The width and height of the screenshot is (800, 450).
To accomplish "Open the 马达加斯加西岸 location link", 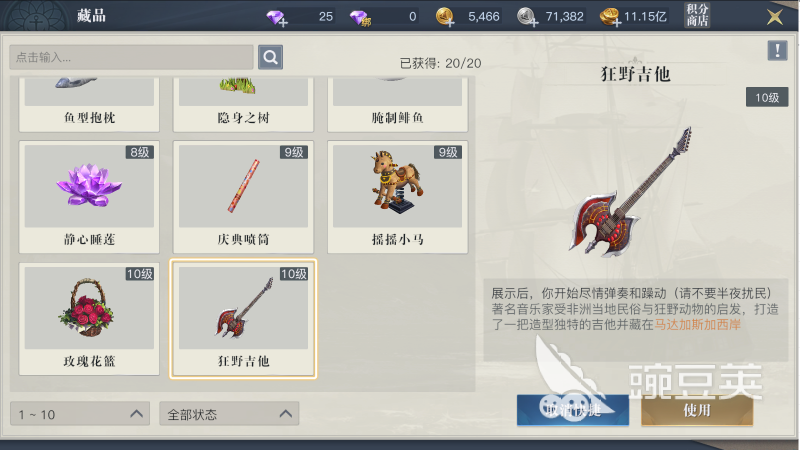I will pyautogui.click(x=697, y=324).
